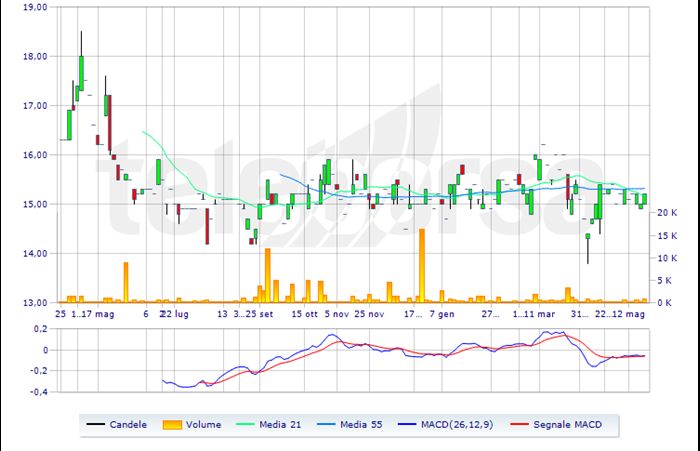Click the 25 nov date label
The height and width of the screenshot is (451, 700).
[x=369, y=314]
